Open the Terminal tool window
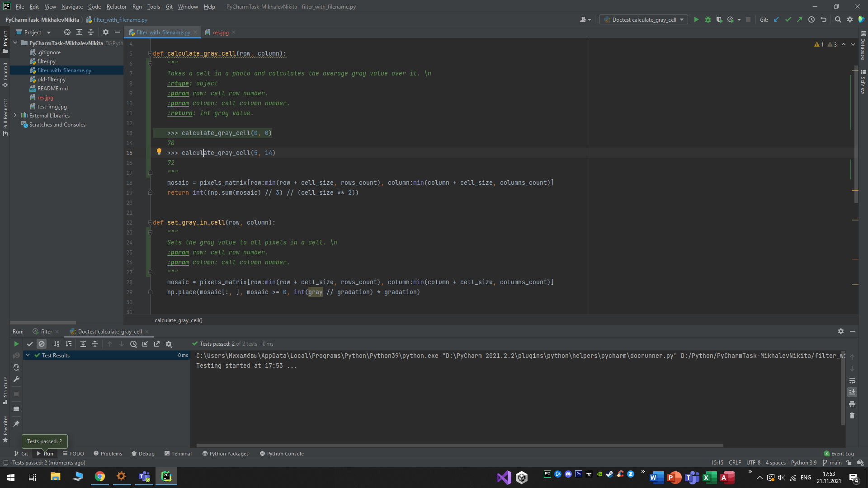Viewport: 868px width, 488px height. pyautogui.click(x=178, y=453)
